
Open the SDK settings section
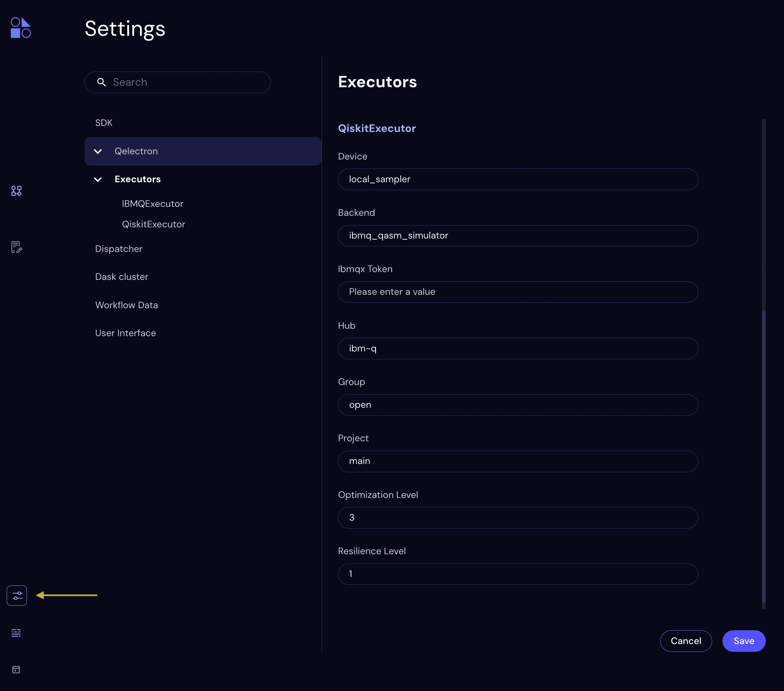[x=104, y=123]
